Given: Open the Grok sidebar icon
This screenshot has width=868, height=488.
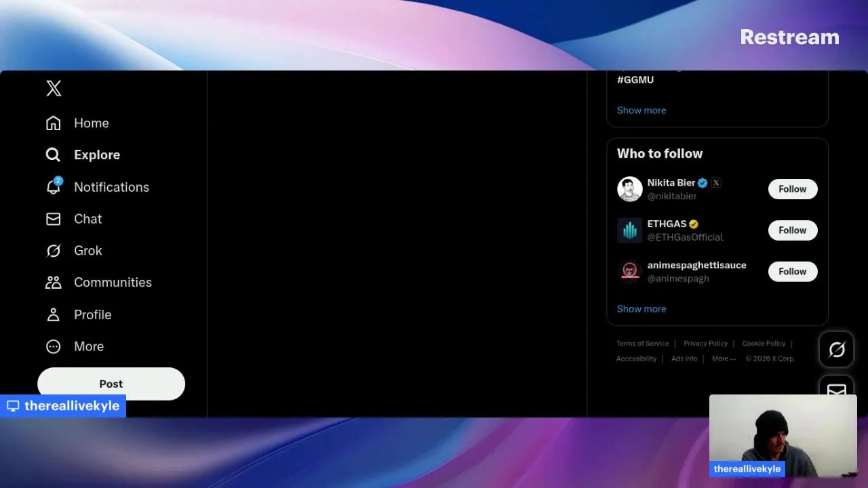Looking at the screenshot, I should click(x=53, y=251).
